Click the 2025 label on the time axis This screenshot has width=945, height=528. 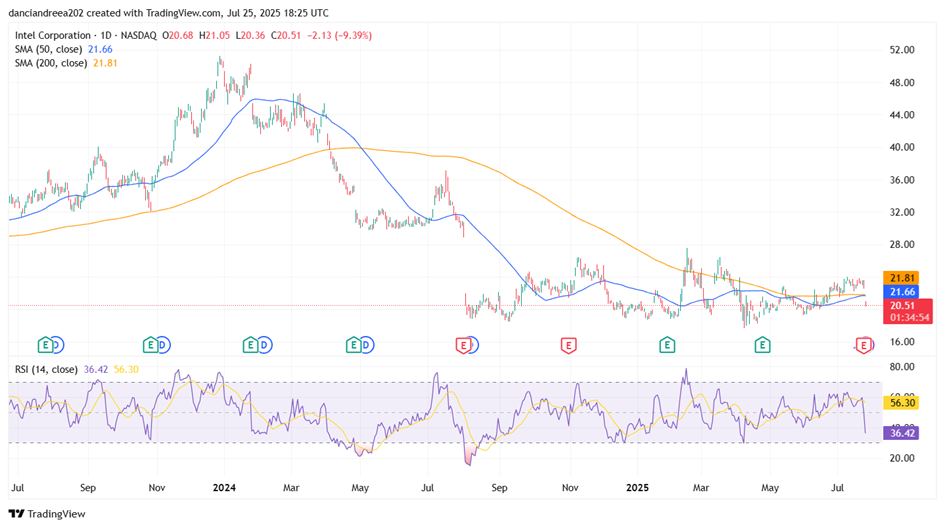(637, 489)
